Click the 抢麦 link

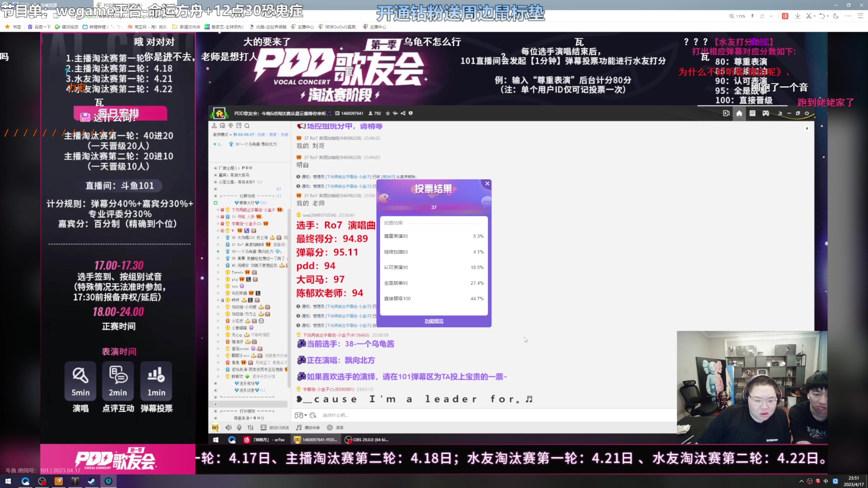tap(284, 135)
